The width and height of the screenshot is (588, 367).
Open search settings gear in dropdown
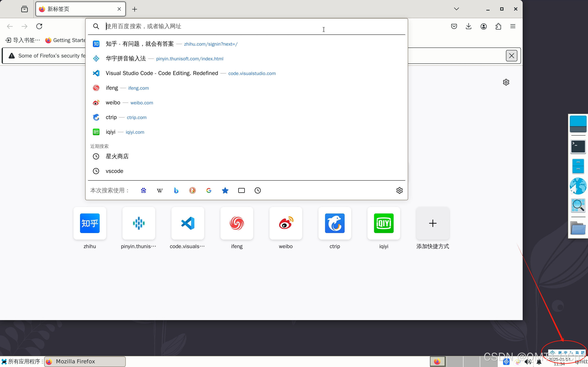click(x=399, y=191)
